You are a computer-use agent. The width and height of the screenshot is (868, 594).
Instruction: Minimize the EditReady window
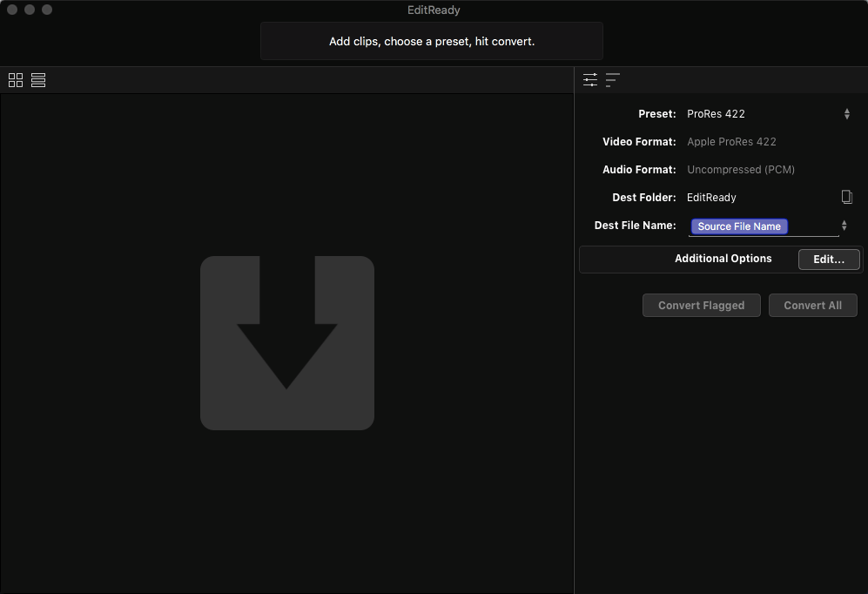pos(30,10)
